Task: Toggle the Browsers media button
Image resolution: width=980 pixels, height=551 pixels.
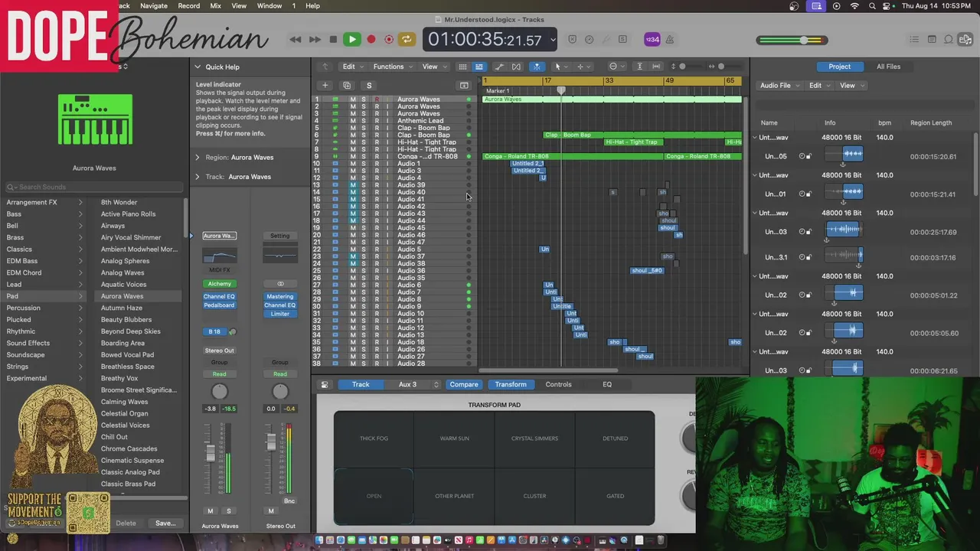Action: tap(966, 39)
